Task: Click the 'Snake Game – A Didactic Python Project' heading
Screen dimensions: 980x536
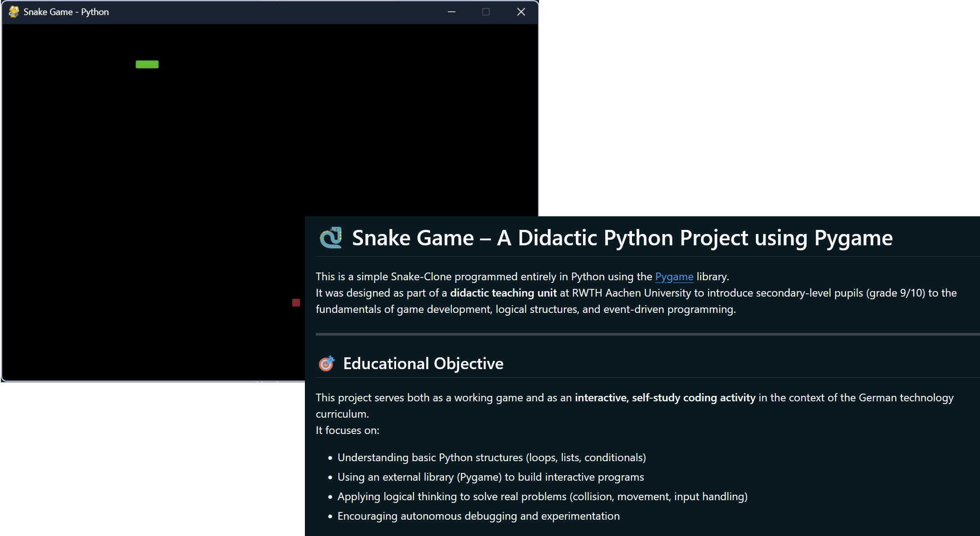Action: tap(622, 238)
